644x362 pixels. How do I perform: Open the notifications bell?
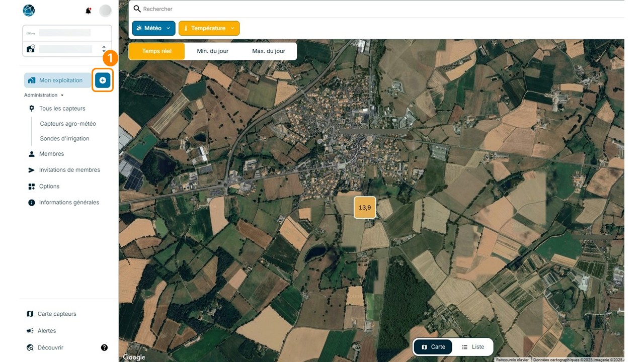pyautogui.click(x=89, y=11)
